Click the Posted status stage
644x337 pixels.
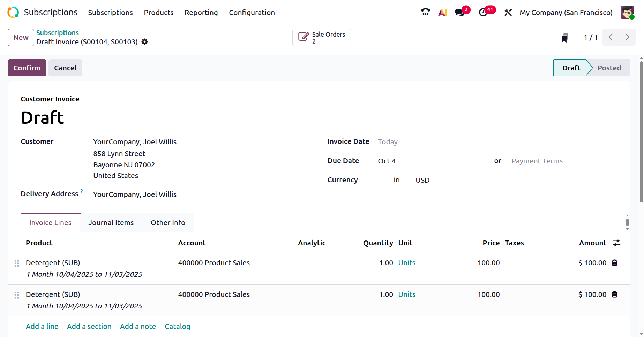click(609, 68)
